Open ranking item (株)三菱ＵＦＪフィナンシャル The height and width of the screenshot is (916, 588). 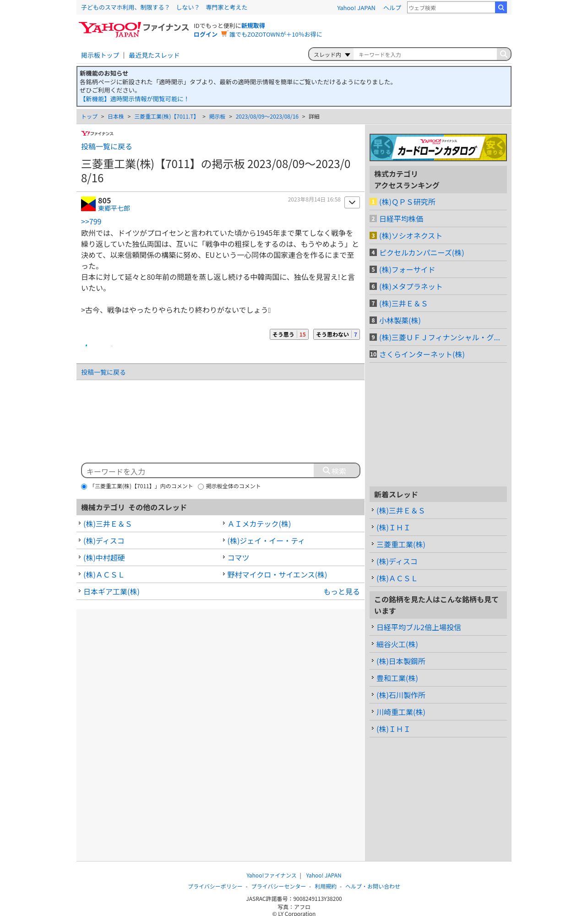pos(440,338)
